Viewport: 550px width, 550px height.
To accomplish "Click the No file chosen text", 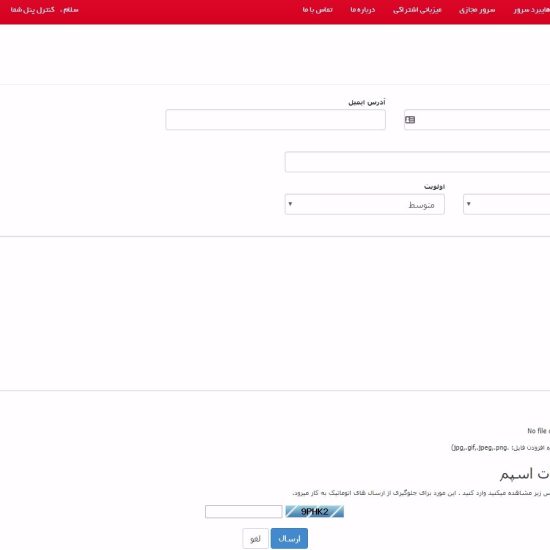I will pos(538,431).
